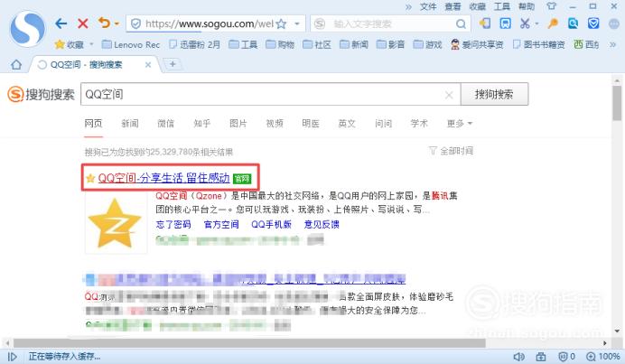Screen dimensions: 625x364
Task: Click the yellow Qzone star thumbnail
Action: 115,224
